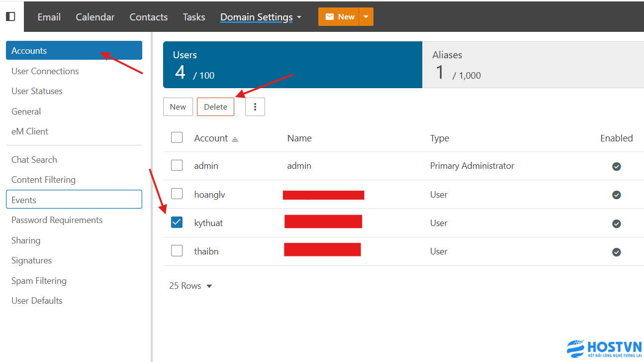Click the enabled checkmark icon for thaibn

pyautogui.click(x=616, y=252)
